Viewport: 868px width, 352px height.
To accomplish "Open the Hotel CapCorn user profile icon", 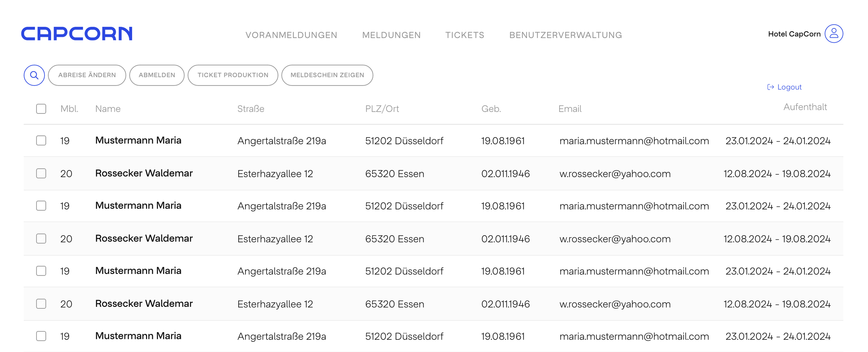I will coord(834,34).
